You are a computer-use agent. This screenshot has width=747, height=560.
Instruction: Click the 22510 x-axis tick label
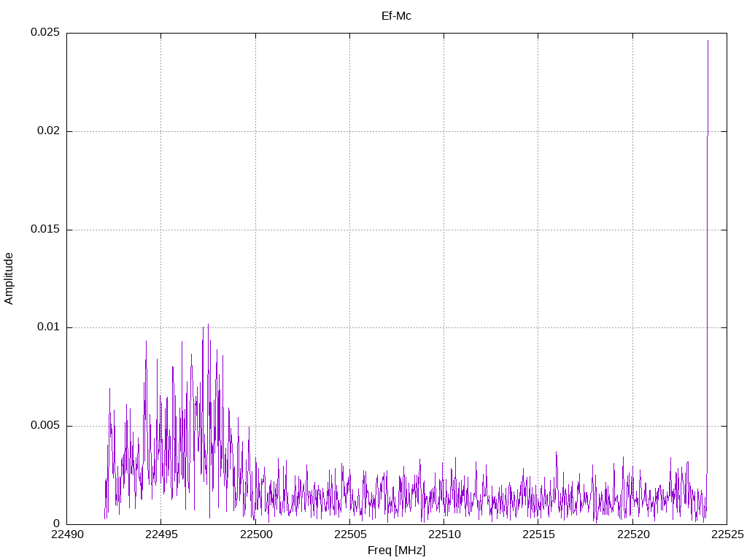click(444, 534)
